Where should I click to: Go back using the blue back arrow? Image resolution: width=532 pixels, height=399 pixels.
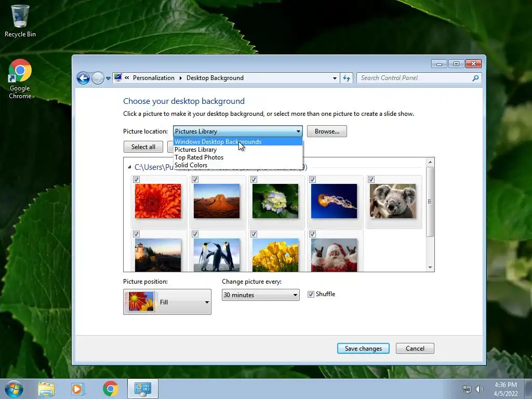click(x=83, y=78)
